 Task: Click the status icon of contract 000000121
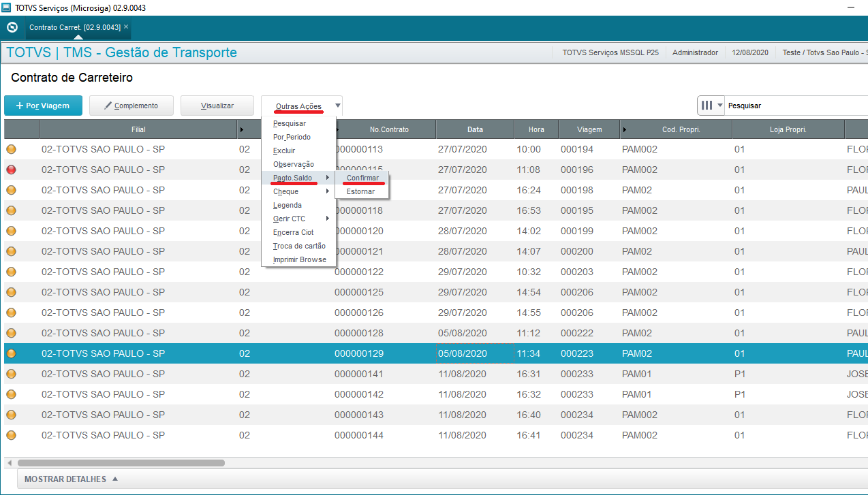[x=11, y=251]
